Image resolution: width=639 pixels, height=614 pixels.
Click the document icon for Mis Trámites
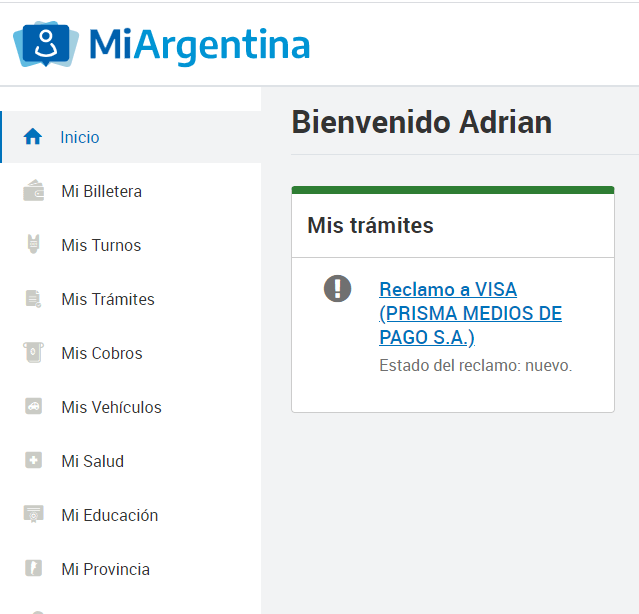coord(33,299)
